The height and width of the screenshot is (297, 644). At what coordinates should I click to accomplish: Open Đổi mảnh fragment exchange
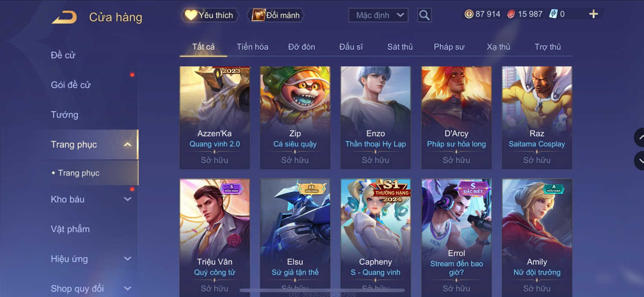tap(275, 15)
